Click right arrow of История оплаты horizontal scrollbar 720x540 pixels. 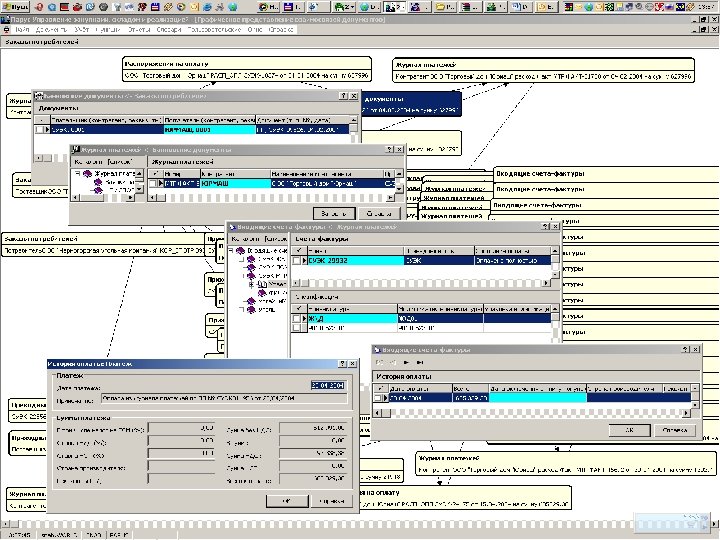click(x=686, y=413)
